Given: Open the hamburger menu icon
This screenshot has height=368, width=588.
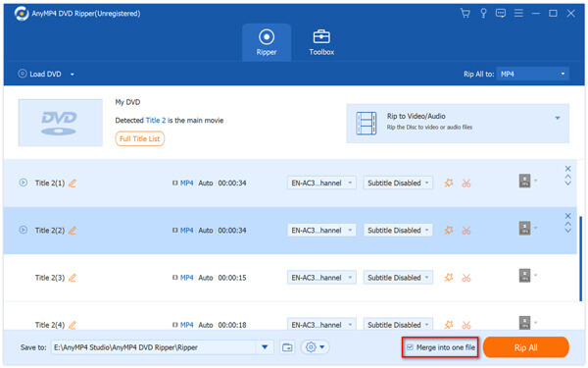Looking at the screenshot, I should tap(518, 14).
